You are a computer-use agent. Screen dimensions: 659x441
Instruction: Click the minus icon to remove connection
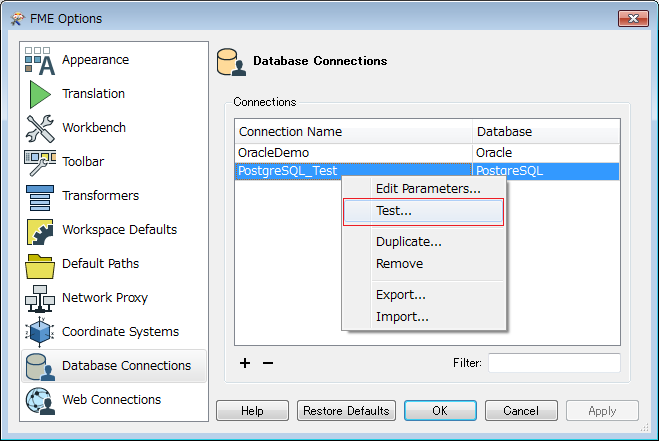pos(268,363)
